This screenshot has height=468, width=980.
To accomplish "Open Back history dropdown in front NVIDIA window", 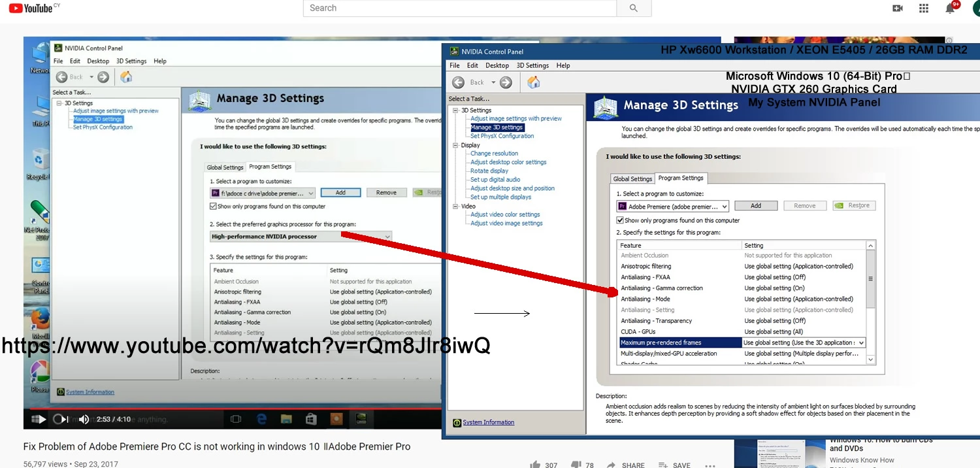I will tap(493, 82).
